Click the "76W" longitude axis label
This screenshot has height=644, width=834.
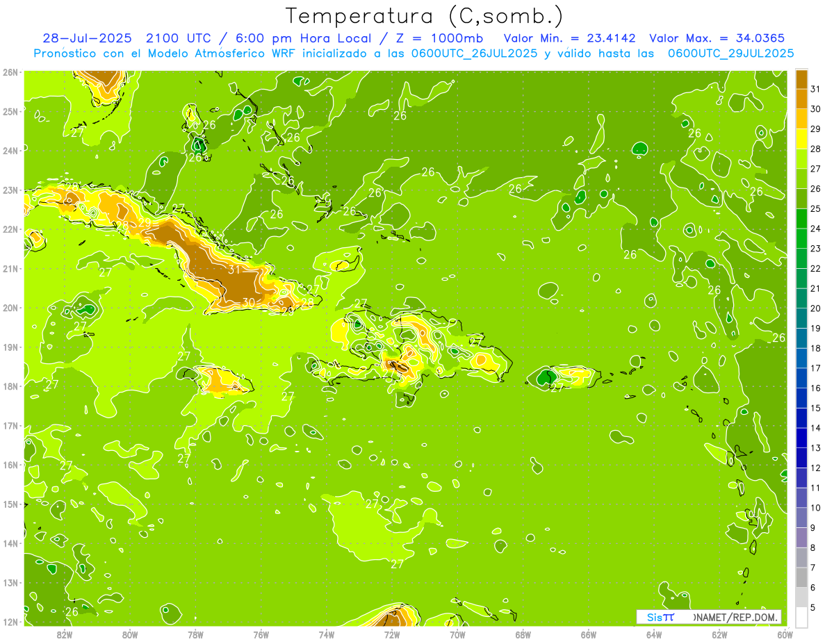point(261,634)
